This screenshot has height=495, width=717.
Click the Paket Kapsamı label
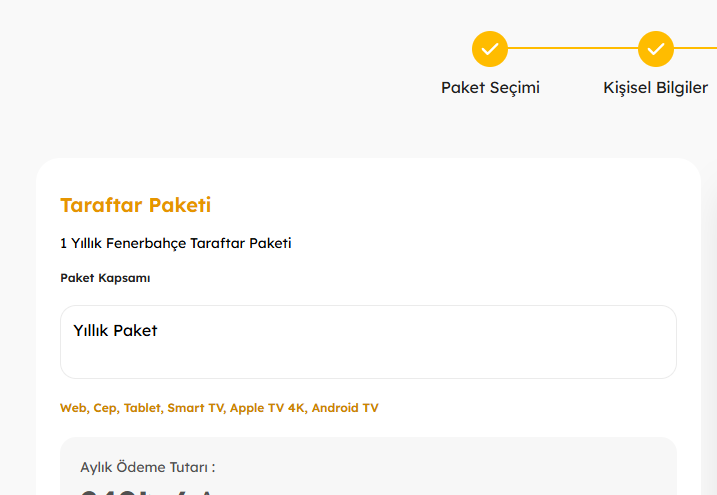105,278
